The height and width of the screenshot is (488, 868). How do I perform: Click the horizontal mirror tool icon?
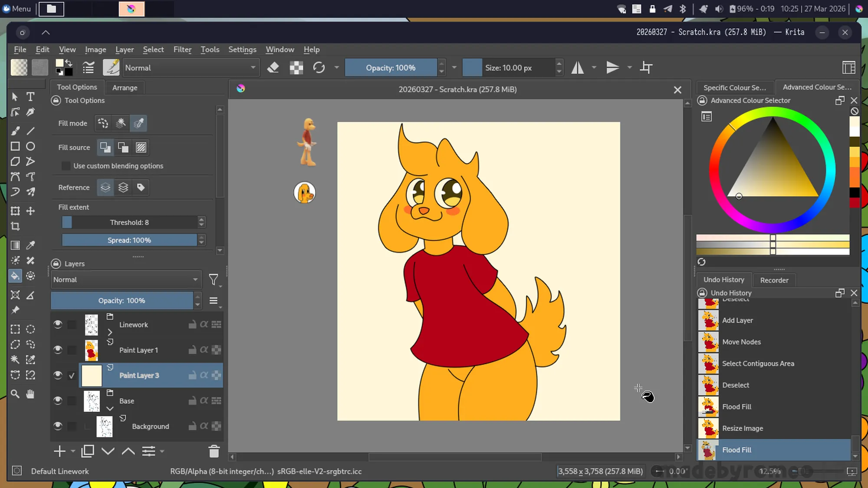point(577,68)
